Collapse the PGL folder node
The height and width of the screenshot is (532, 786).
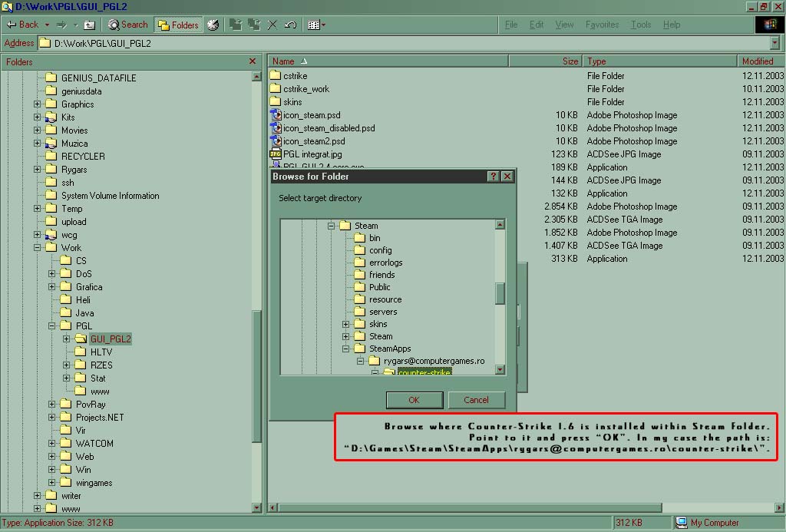(x=51, y=326)
